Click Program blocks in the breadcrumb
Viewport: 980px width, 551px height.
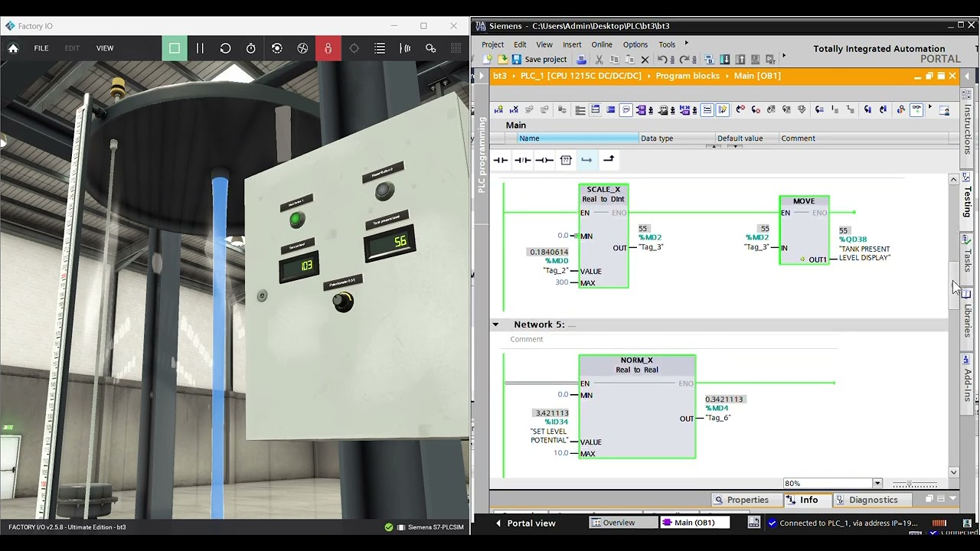(x=688, y=76)
